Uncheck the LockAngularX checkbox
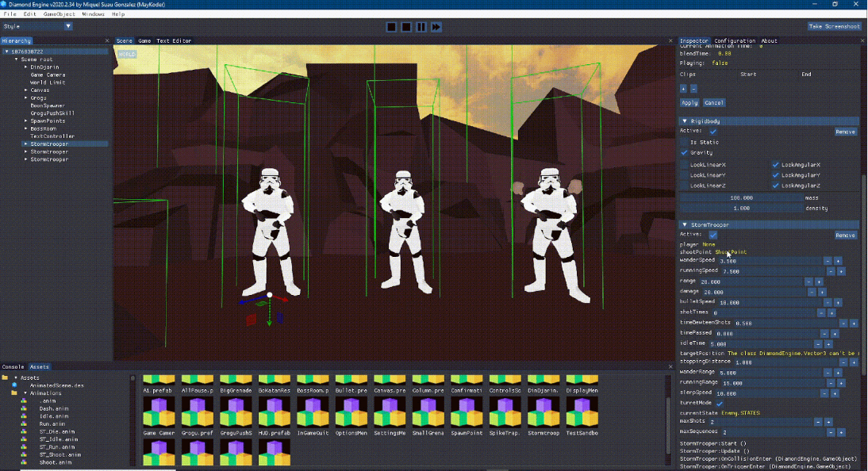Viewport: 868px width, 471px height. (775, 165)
